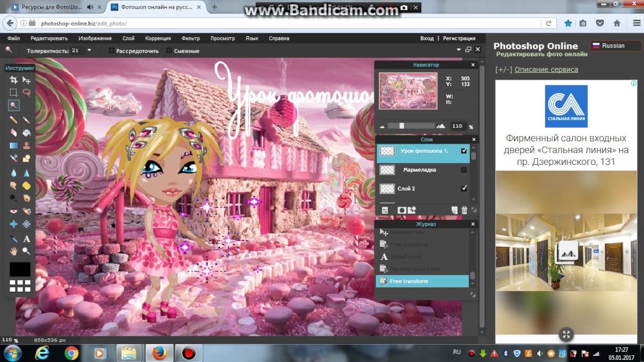
Task: Show the Мармеладка layer
Action: 464,170
